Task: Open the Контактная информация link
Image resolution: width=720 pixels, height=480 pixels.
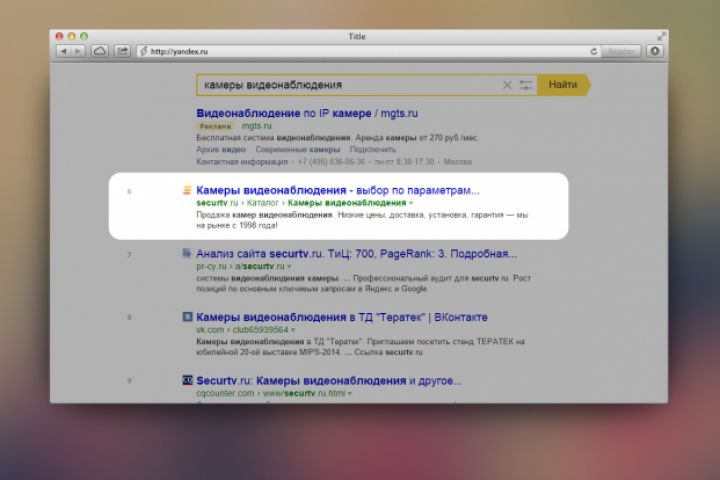Action: (x=242, y=162)
